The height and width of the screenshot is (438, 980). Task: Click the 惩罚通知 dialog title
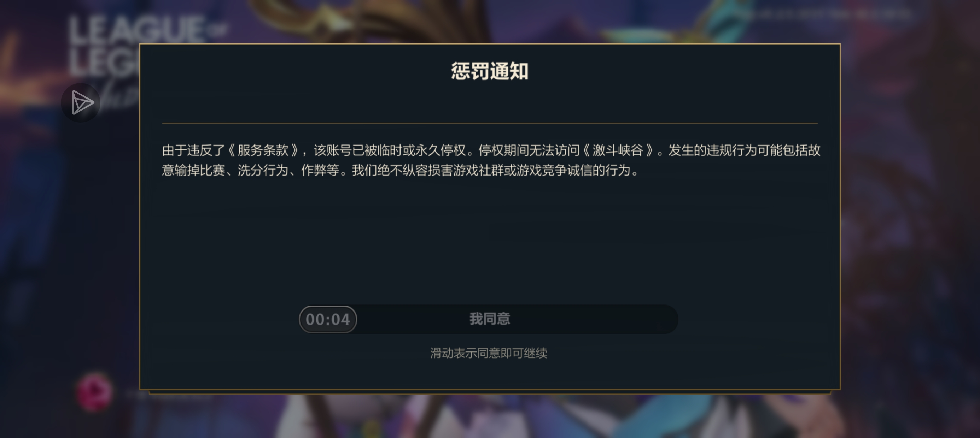coord(490,71)
